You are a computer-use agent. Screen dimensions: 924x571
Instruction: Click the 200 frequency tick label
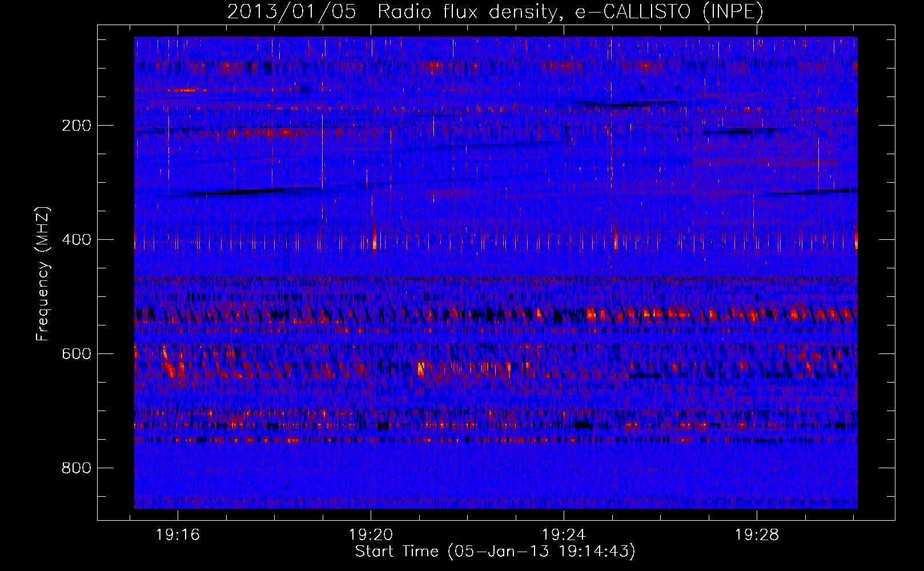[x=77, y=126]
